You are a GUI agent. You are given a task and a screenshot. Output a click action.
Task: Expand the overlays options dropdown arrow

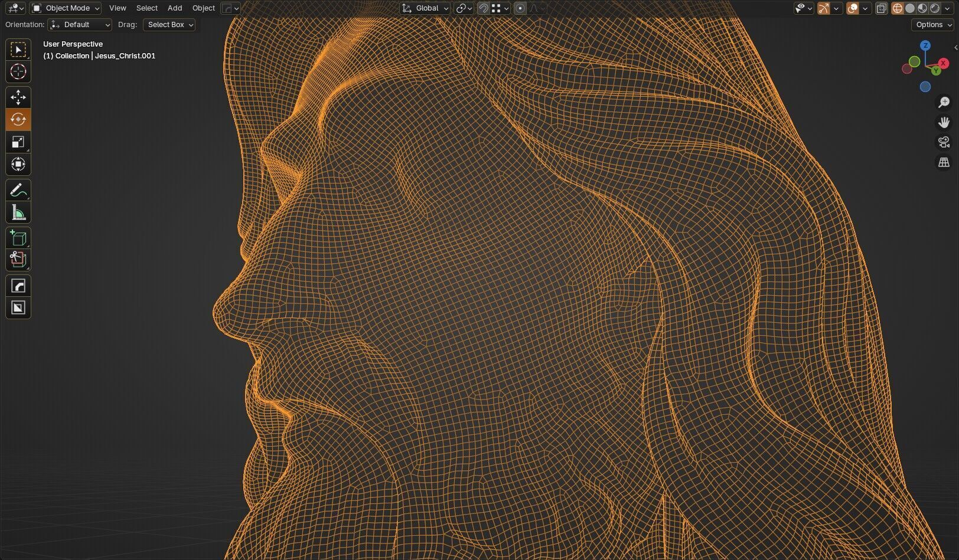865,8
